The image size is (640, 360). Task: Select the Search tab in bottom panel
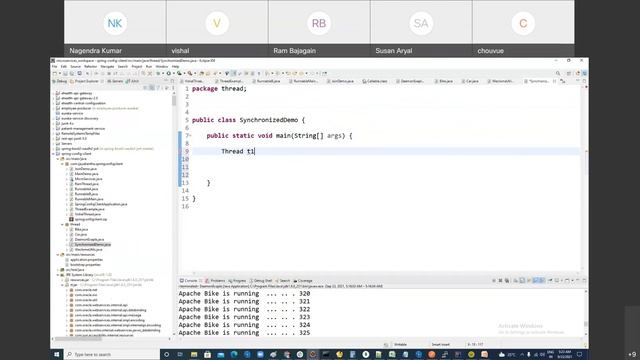(x=282, y=281)
